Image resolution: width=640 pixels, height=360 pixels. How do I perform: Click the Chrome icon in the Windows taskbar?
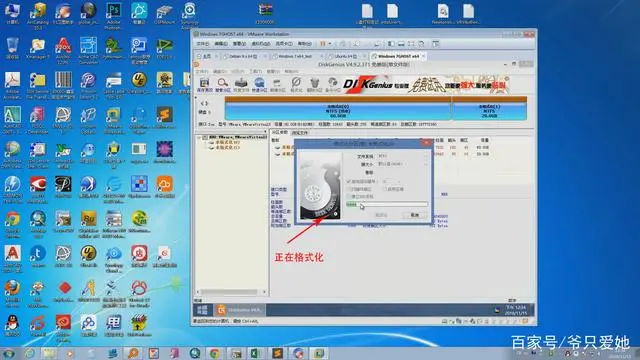215,353
